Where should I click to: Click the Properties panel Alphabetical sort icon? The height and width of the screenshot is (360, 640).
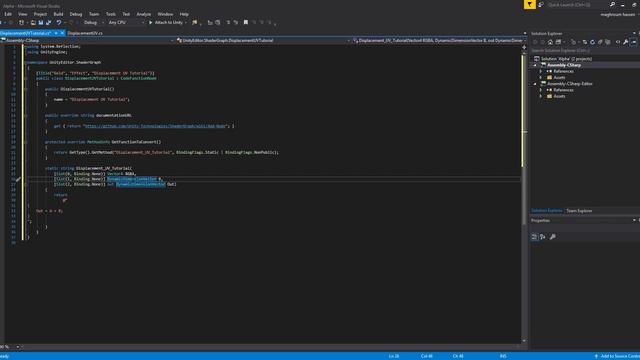[x=543, y=237]
